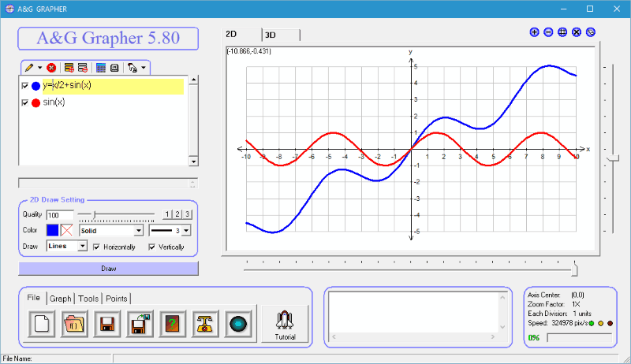Click the red color dot of sin(x)
Image resolution: width=631 pixels, height=364 pixels.
coord(35,103)
